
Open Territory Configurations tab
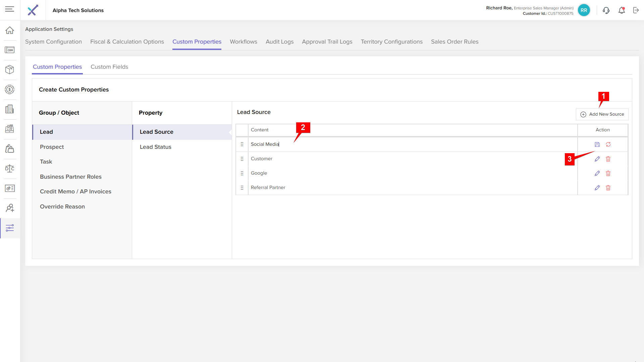(x=391, y=42)
